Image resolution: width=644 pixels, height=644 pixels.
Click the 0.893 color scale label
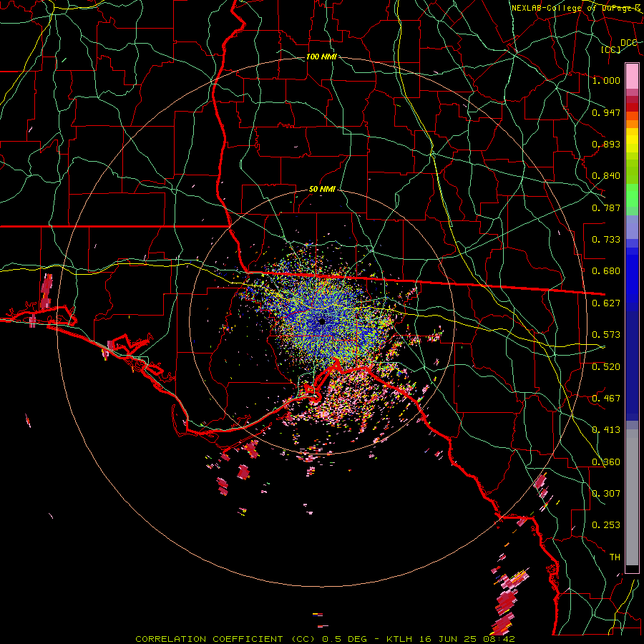tap(606, 144)
